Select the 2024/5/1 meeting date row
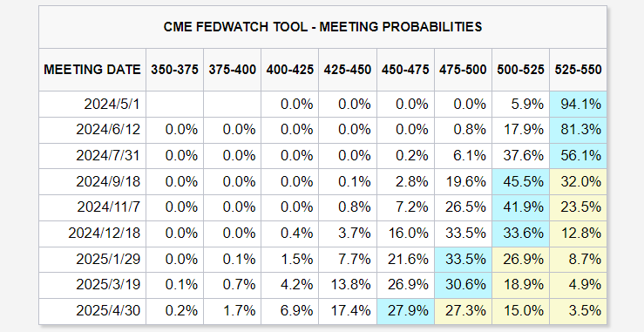Viewport: 644px width, 332px height. pyautogui.click(x=322, y=104)
